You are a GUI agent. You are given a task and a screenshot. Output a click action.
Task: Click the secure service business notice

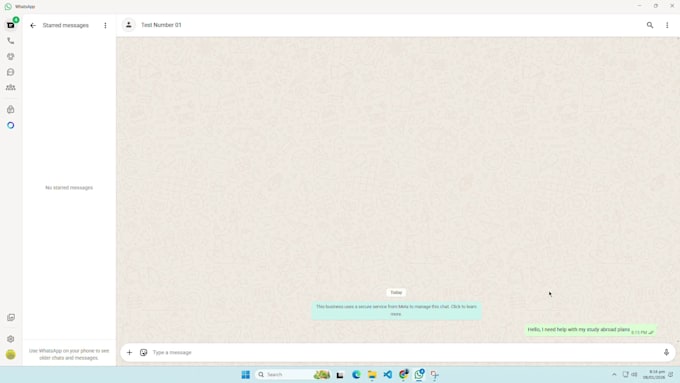click(396, 310)
